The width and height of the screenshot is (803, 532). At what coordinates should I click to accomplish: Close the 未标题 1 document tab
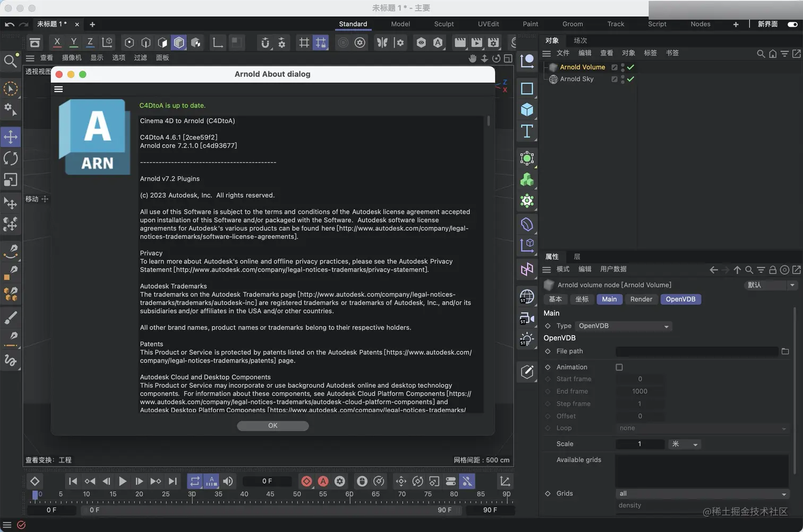(x=77, y=24)
